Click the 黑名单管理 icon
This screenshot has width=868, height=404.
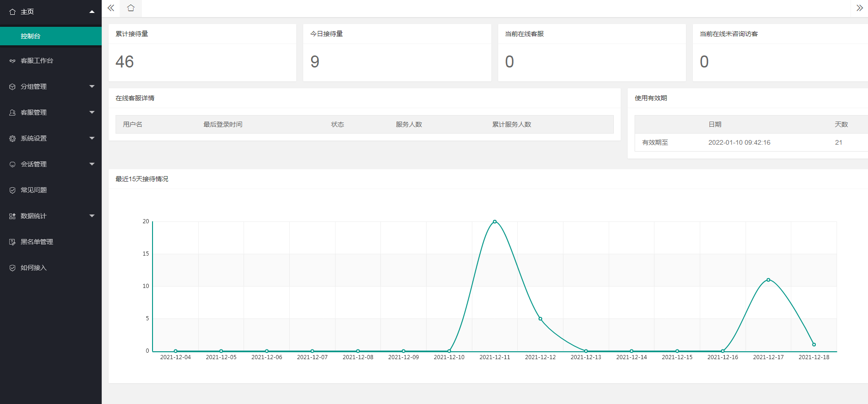pyautogui.click(x=12, y=242)
